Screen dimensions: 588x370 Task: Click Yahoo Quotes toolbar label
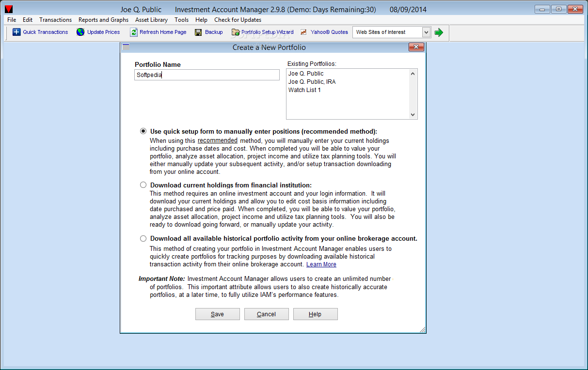(x=330, y=32)
